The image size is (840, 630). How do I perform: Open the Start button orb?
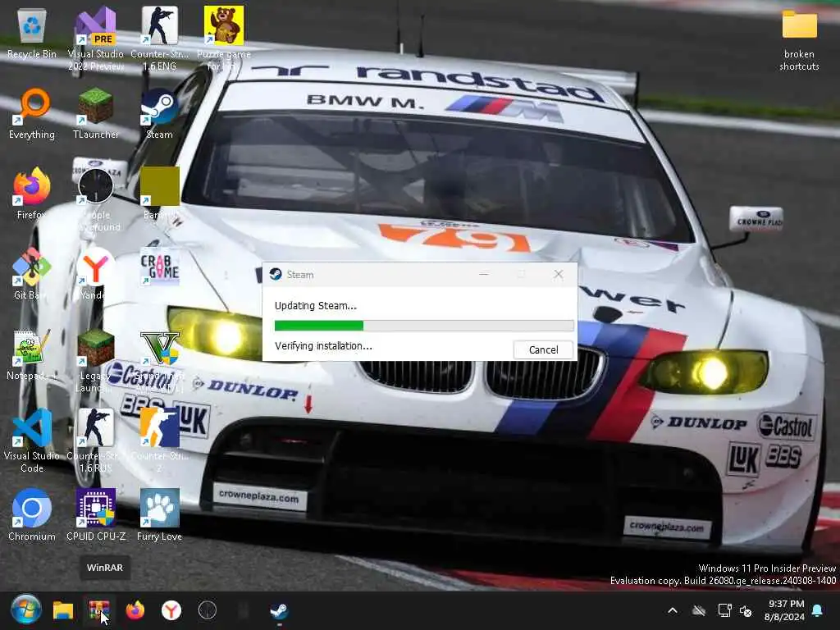click(x=25, y=610)
